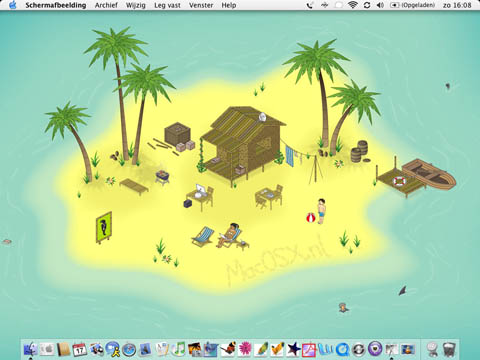Image resolution: width=480 pixels, height=360 pixels.
Task: Open the Help menu
Action: coord(229,5)
